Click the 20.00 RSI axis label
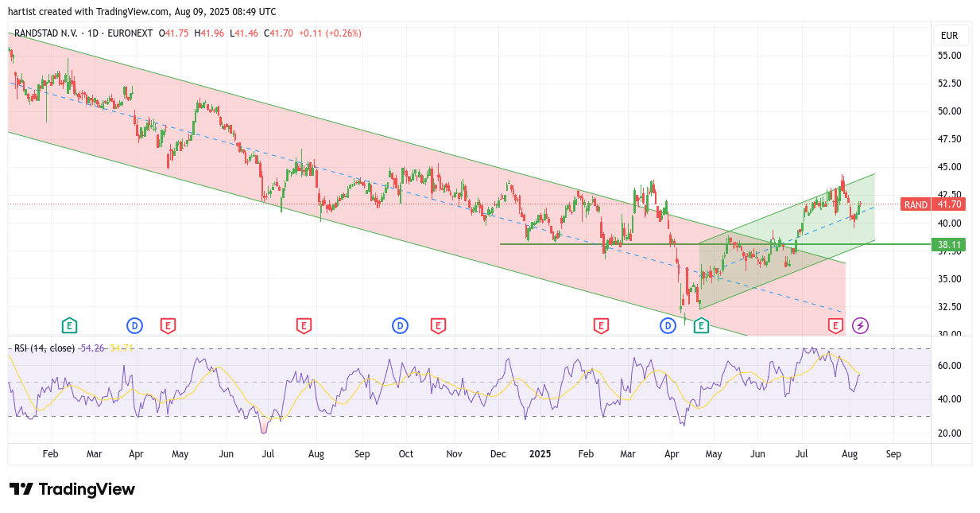The height and width of the screenshot is (513, 980). 950,433
